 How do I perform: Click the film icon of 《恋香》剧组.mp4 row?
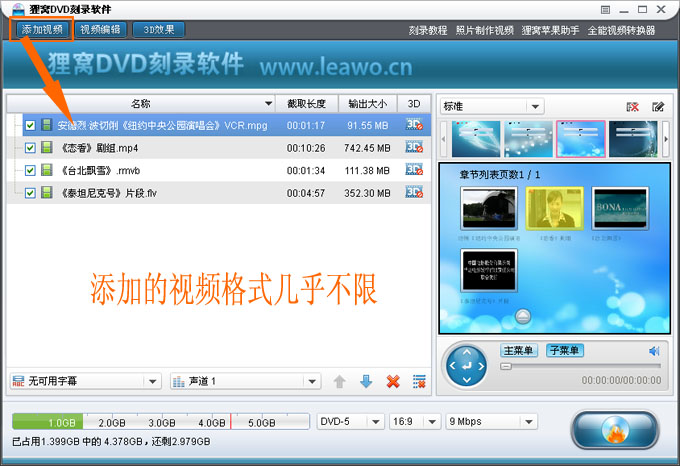46,147
